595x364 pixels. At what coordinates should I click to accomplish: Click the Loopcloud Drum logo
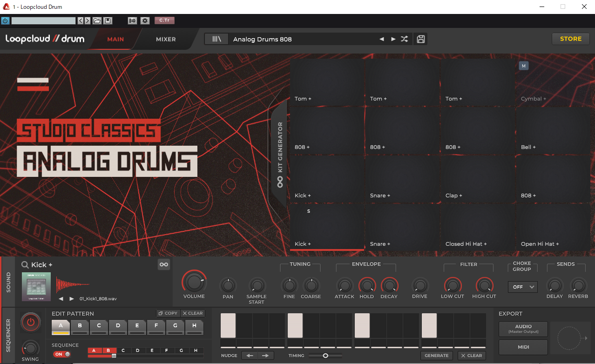click(x=45, y=39)
